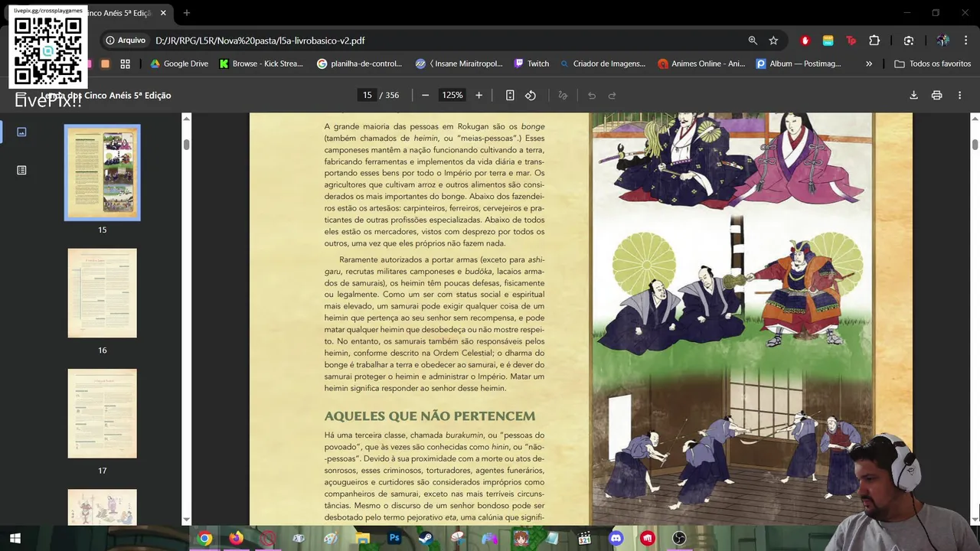Click the 125% zoom level field
The width and height of the screenshot is (980, 551).
coord(452,95)
